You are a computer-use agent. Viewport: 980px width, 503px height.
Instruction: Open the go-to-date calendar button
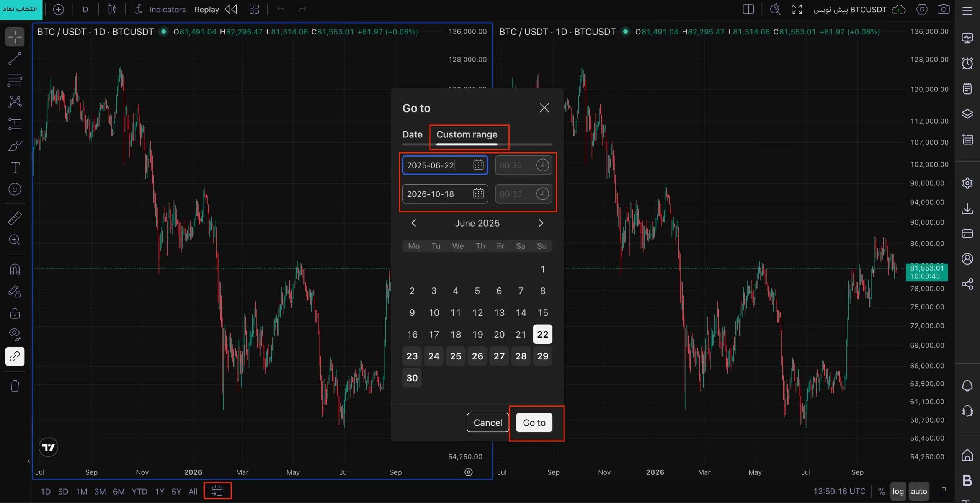click(217, 491)
